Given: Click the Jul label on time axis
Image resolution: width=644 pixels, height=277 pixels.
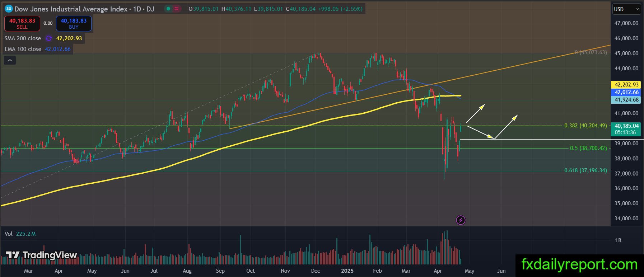Looking at the screenshot, I should 154,271.
